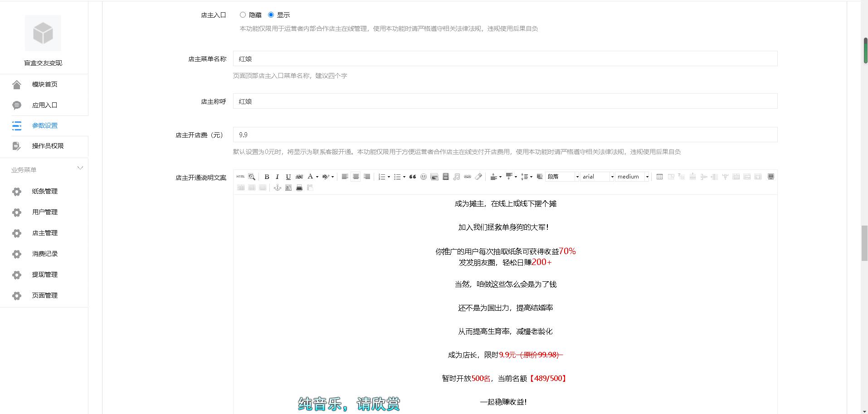Collapse the 业务菜单 section chevron
This screenshot has width=868, height=414.
click(x=80, y=168)
